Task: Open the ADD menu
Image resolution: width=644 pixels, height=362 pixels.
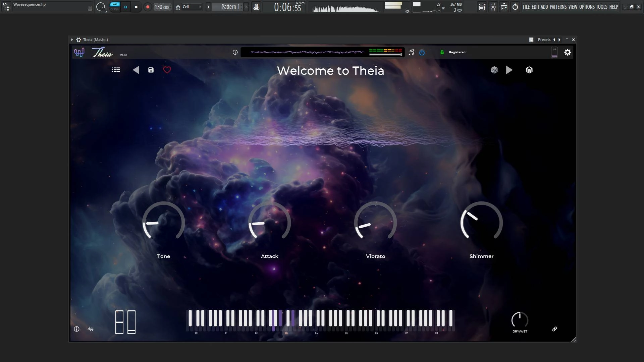Action: coord(544,7)
